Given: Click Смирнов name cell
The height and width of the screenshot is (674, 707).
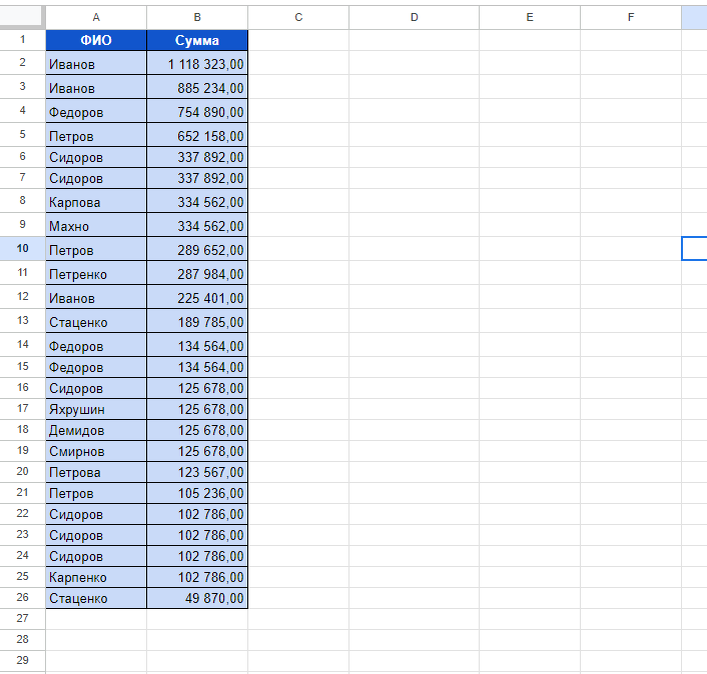Looking at the screenshot, I should [96, 451].
